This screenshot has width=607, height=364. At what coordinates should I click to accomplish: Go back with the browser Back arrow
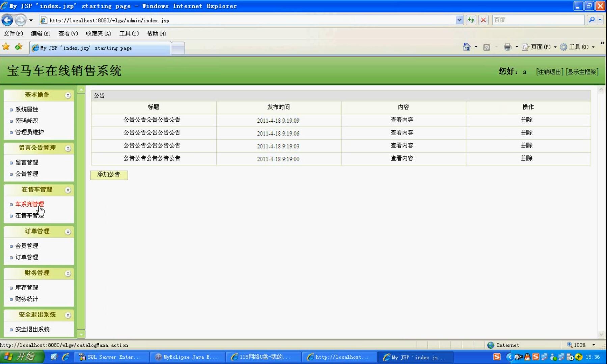pyautogui.click(x=7, y=20)
